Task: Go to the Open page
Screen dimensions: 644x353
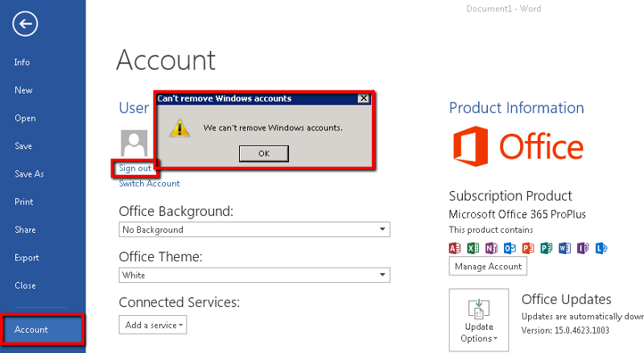Action: coord(25,118)
